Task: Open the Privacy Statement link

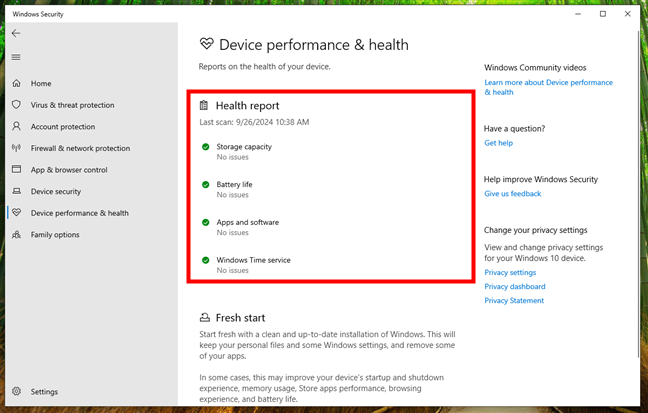Action: tap(514, 300)
